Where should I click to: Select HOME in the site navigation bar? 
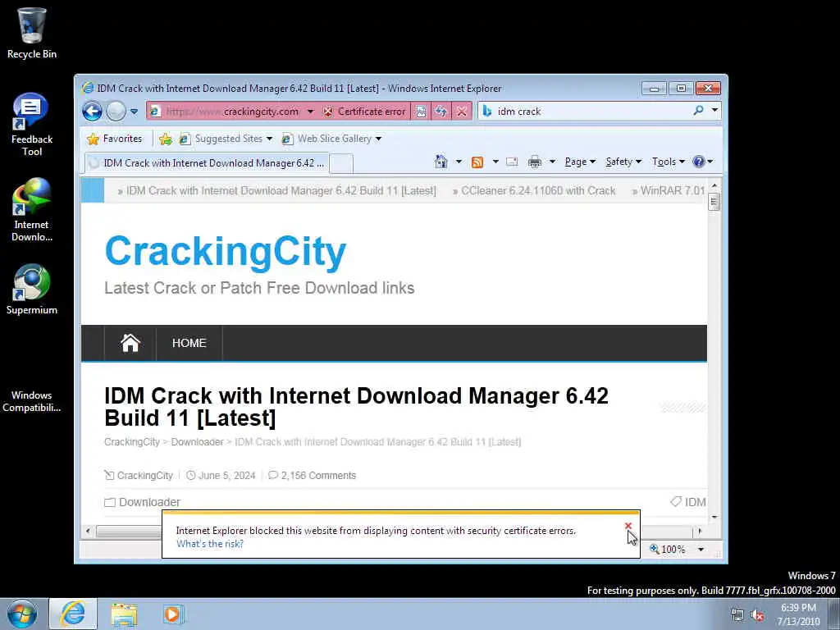(x=189, y=343)
